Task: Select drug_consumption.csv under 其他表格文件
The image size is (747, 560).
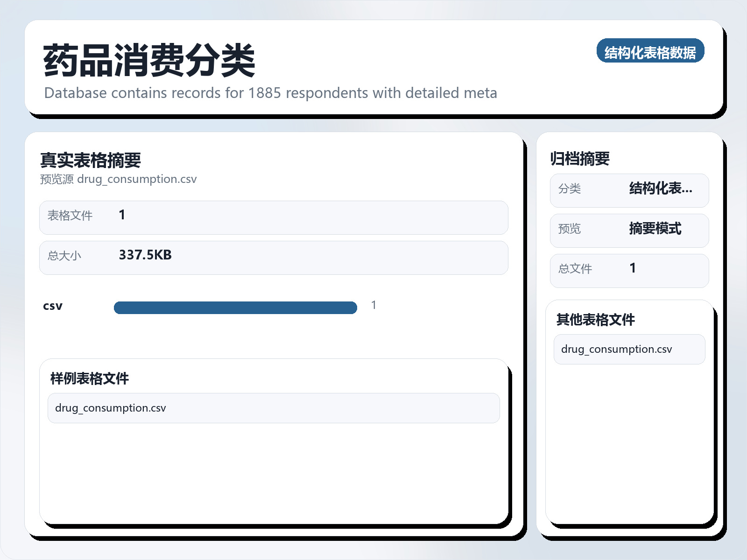Action: [x=629, y=349]
